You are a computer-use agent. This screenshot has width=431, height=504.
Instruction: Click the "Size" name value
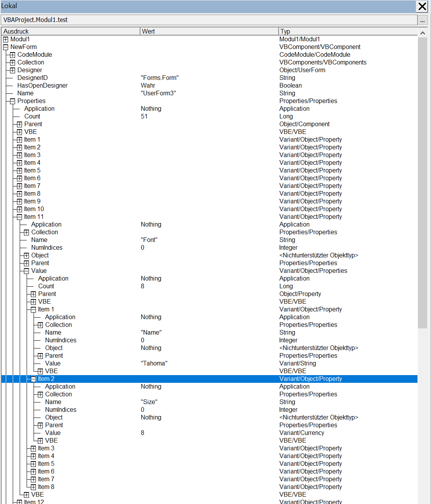(149, 402)
